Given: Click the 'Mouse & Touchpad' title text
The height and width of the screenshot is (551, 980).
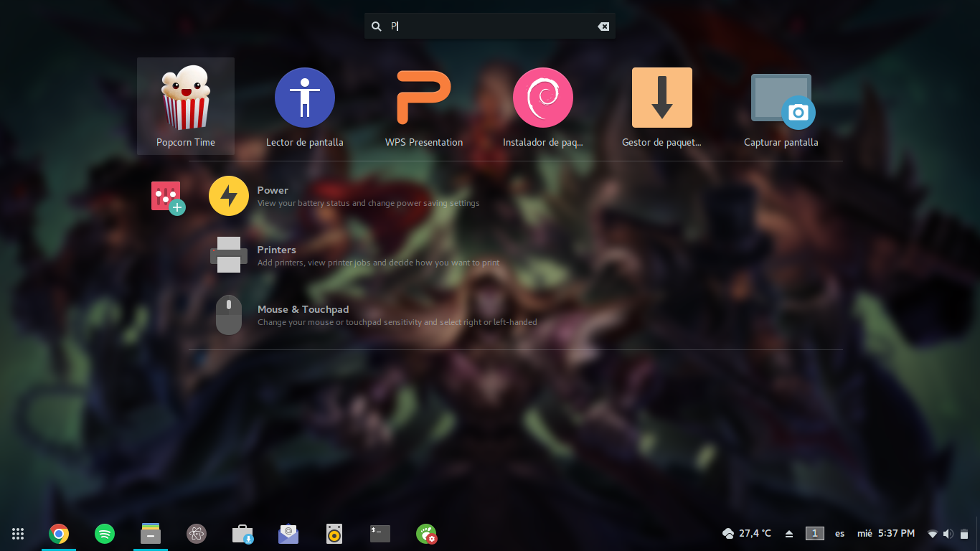Looking at the screenshot, I should click(303, 309).
